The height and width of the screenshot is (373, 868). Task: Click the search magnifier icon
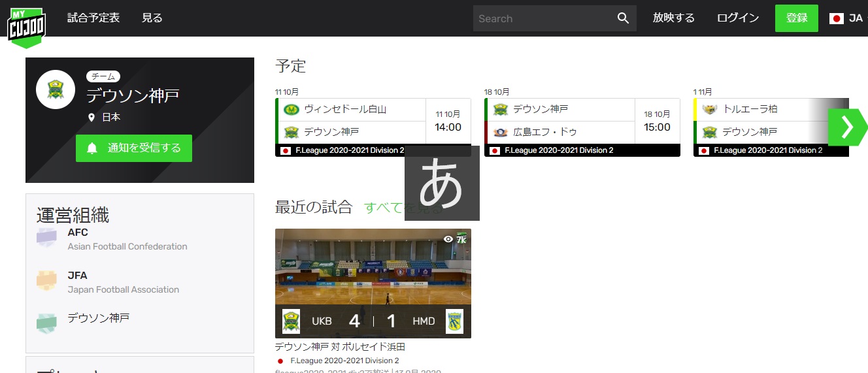623,18
